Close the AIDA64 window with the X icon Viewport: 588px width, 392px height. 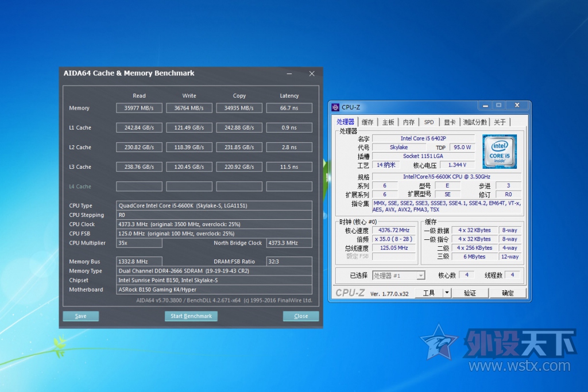(312, 73)
